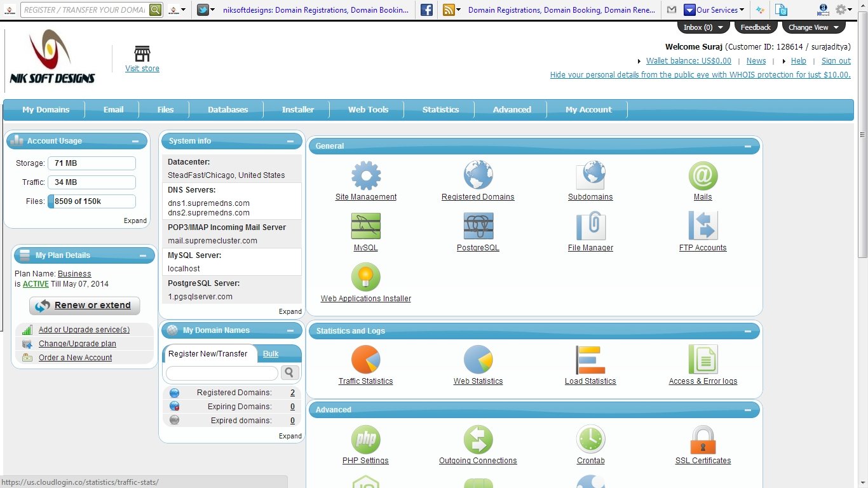Image resolution: width=868 pixels, height=488 pixels.
Task: Click the RSS feed toolbar icon
Action: tap(449, 10)
